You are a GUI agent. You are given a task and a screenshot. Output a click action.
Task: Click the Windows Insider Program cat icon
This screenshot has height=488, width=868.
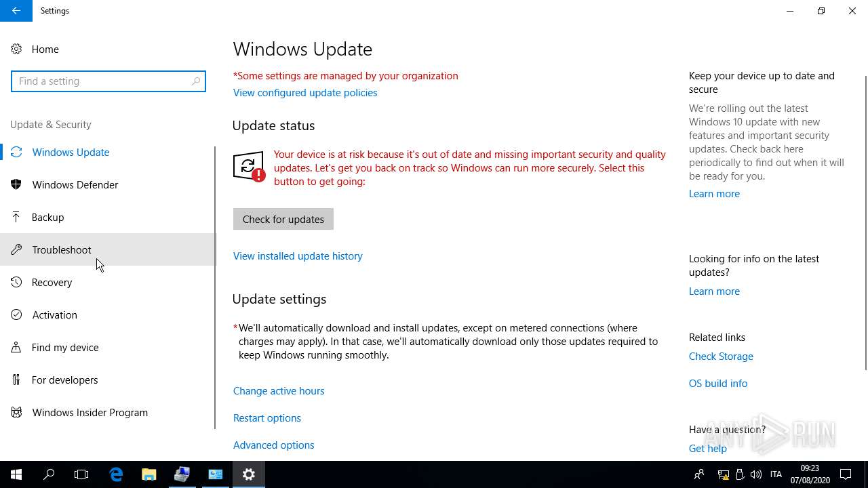pos(16,412)
